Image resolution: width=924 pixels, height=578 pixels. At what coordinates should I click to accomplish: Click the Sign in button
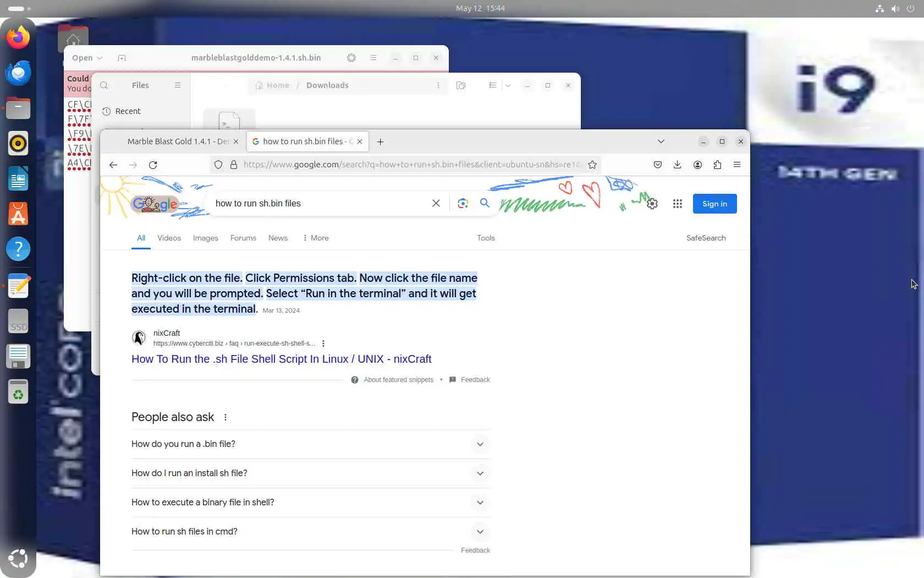click(714, 204)
